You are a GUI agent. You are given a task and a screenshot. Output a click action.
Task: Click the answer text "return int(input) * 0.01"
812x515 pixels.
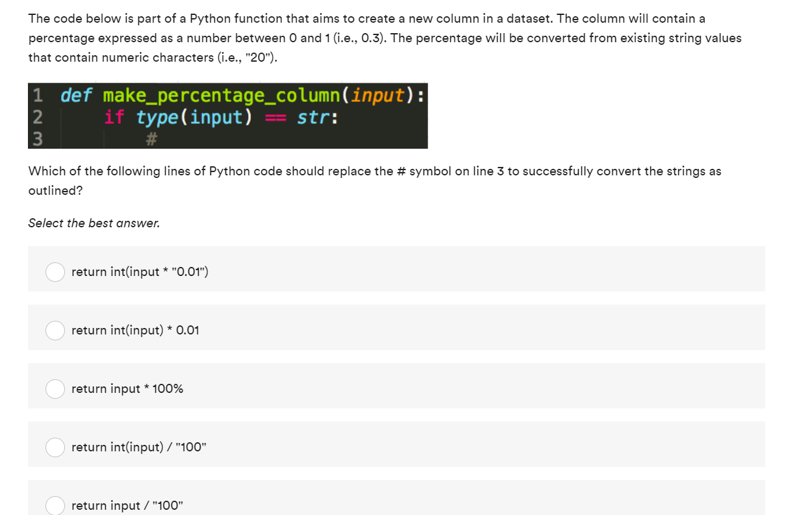(x=134, y=331)
